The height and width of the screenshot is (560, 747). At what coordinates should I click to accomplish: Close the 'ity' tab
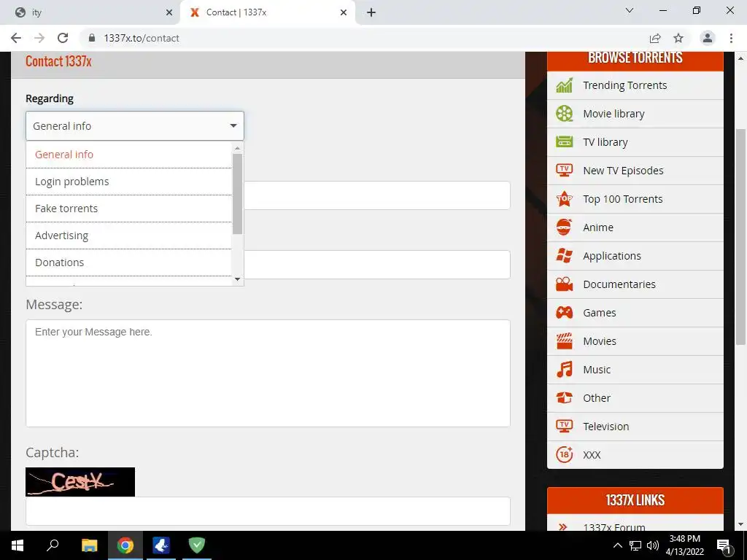[x=169, y=13]
